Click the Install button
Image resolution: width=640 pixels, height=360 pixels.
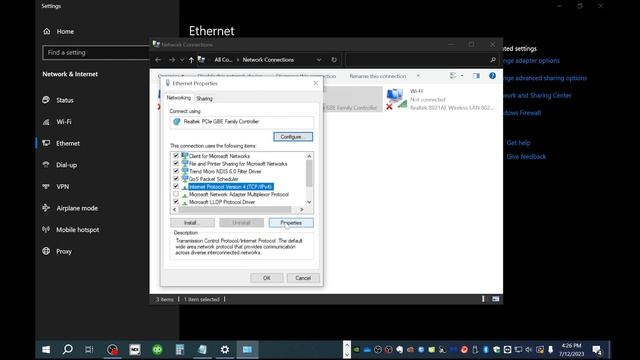192,223
